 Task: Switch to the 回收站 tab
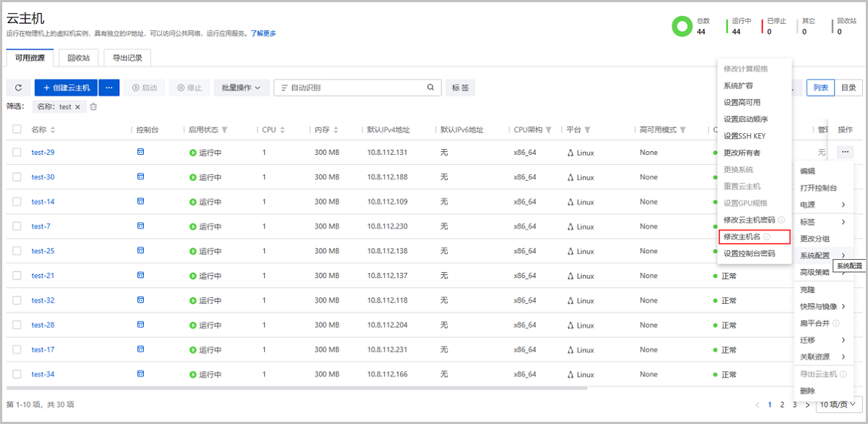coord(78,58)
